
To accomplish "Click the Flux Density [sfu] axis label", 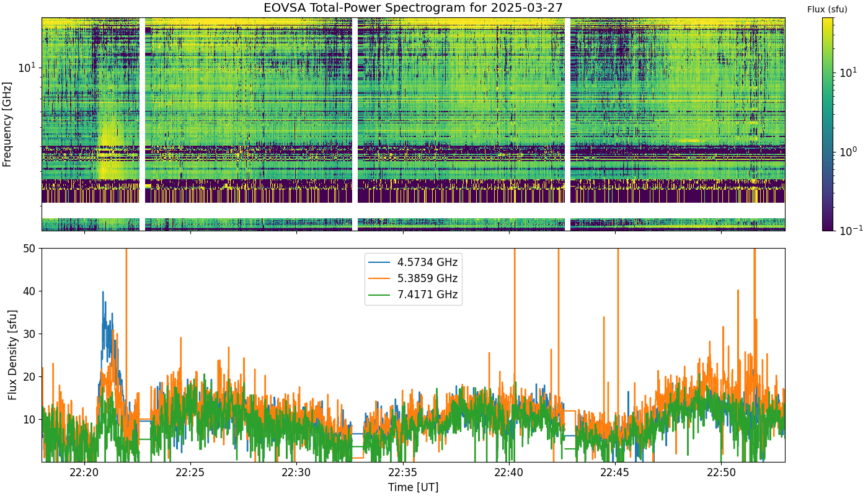I will (12, 355).
